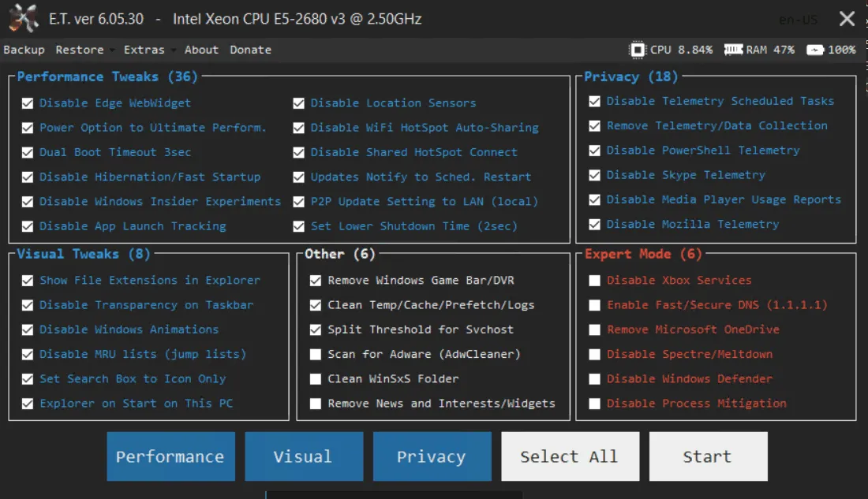868x499 pixels.
Task: Click the Other (6) section heading
Action: [x=340, y=254]
